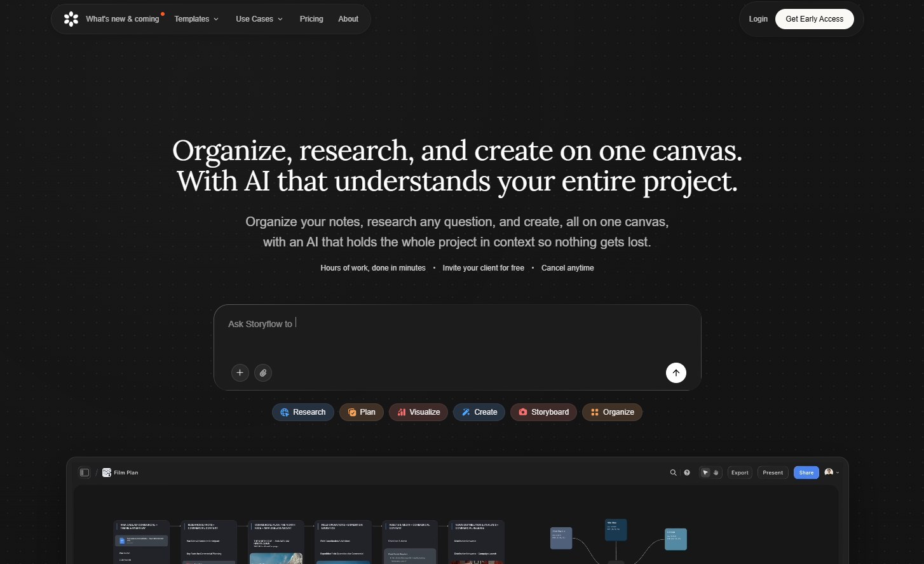Click the help question mark icon
Viewport: 924px width, 564px height.
pos(687,473)
